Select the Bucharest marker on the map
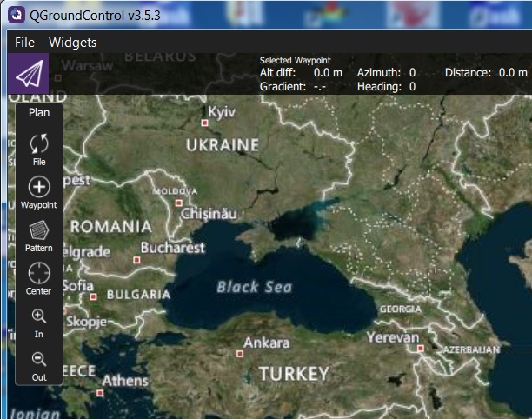The image size is (532, 419). [x=136, y=259]
